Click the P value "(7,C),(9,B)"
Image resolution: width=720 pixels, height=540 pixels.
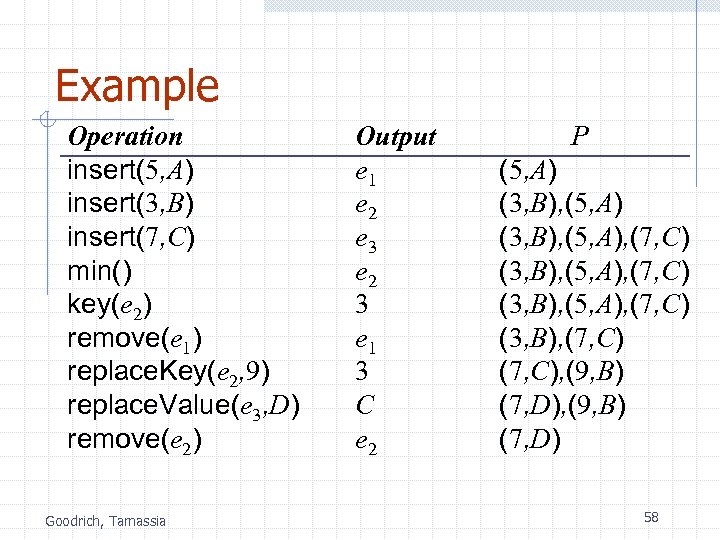pyautogui.click(x=562, y=372)
